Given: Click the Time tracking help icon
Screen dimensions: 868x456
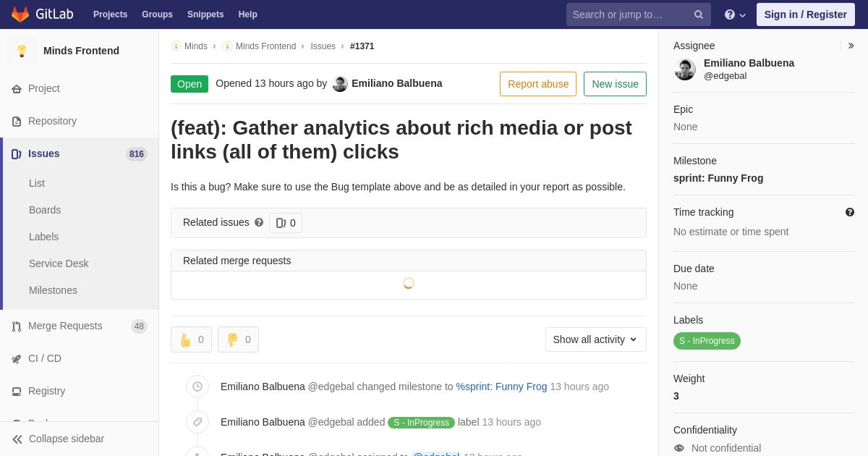Looking at the screenshot, I should tap(850, 212).
